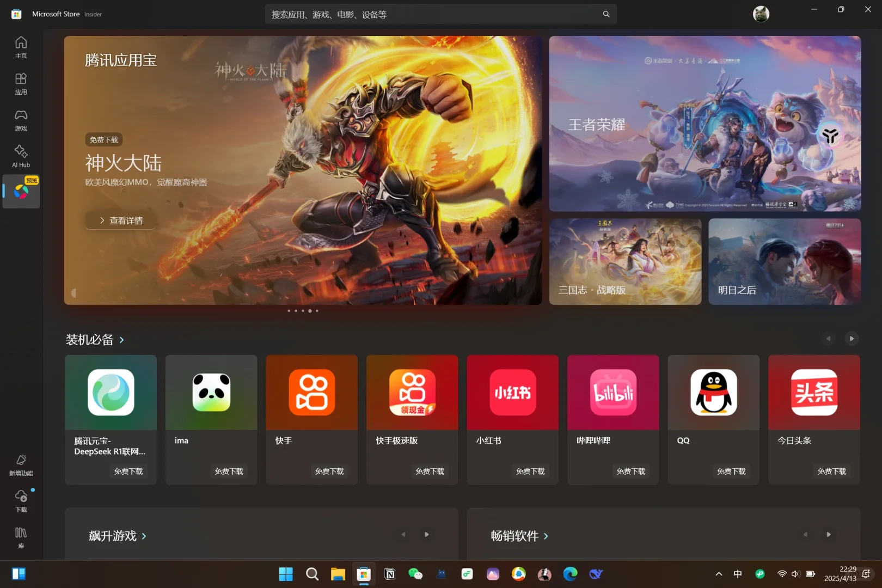Click 免费下载 for 快手
This screenshot has width=882, height=588.
329,471
